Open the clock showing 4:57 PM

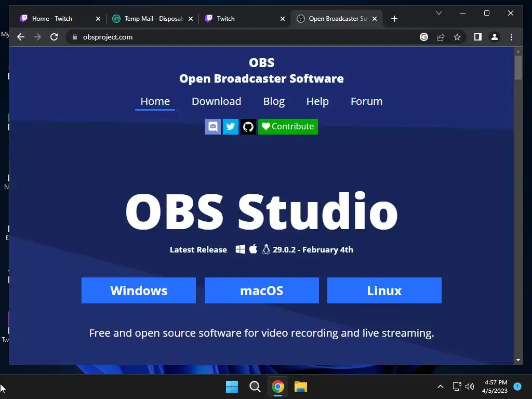pos(495,387)
